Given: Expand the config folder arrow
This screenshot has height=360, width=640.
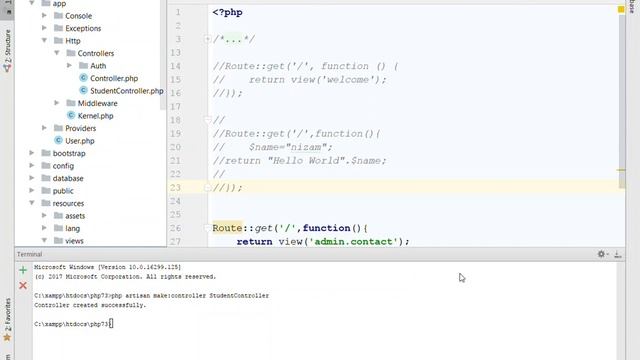Looking at the screenshot, I should [32, 165].
